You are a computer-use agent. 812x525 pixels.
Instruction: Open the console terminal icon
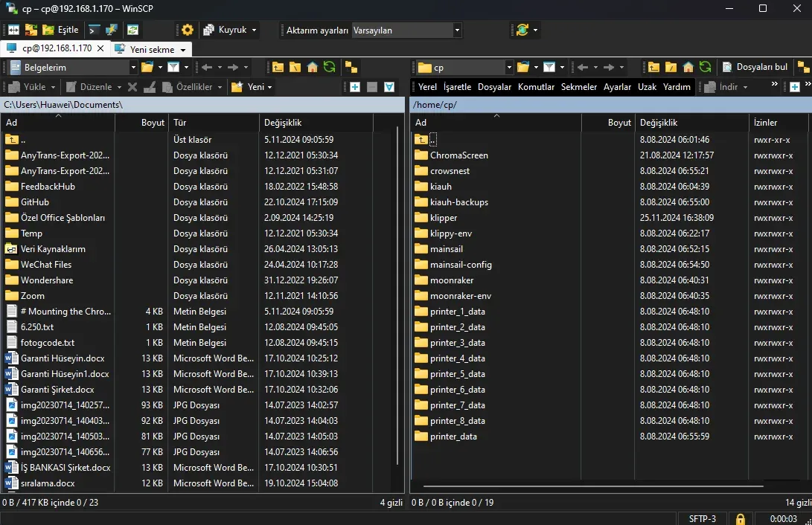tap(94, 30)
